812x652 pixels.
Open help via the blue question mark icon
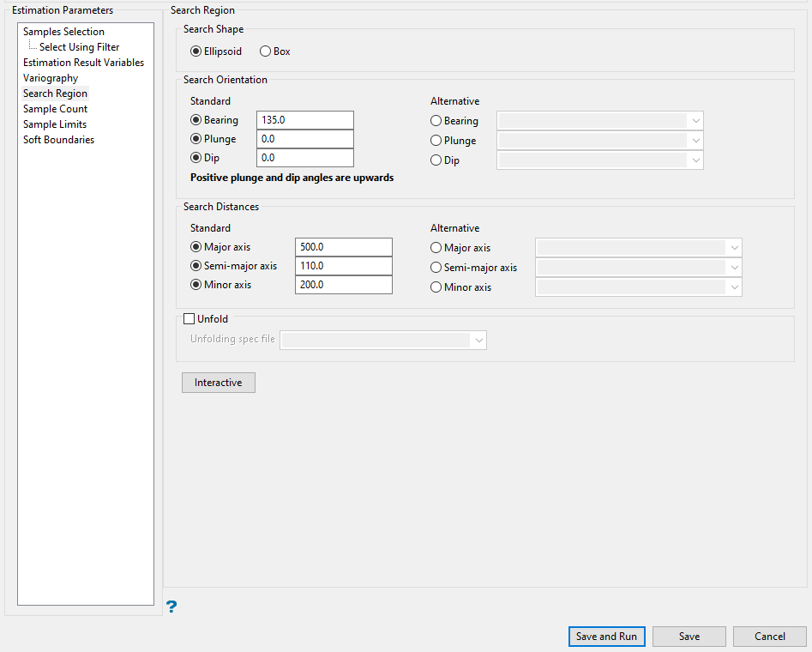(x=171, y=607)
